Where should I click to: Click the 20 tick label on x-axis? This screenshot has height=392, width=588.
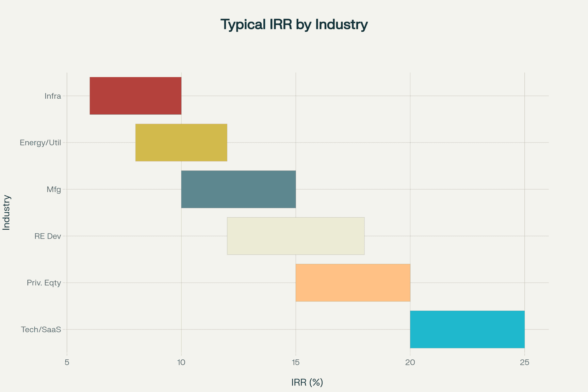tap(410, 362)
